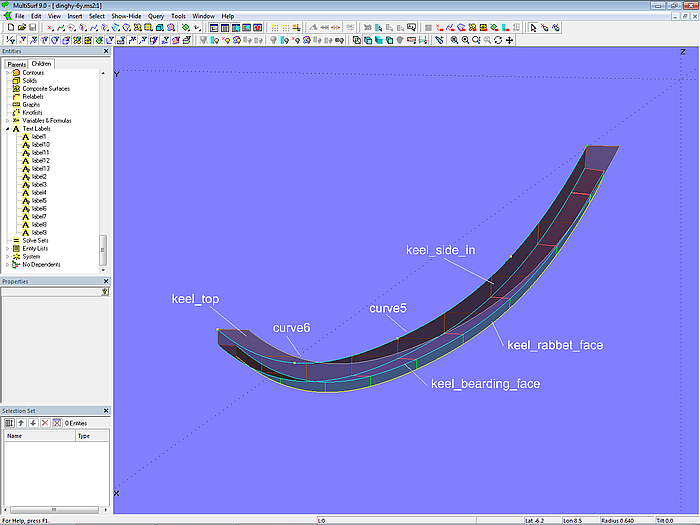Switch to the Parents tab
Viewport: 700px width, 525px height.
click(x=16, y=64)
